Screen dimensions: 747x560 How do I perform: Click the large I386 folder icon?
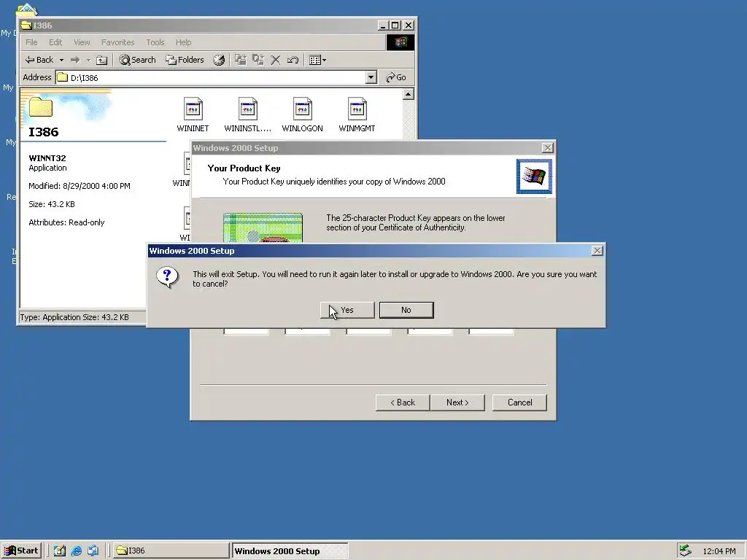click(41, 107)
